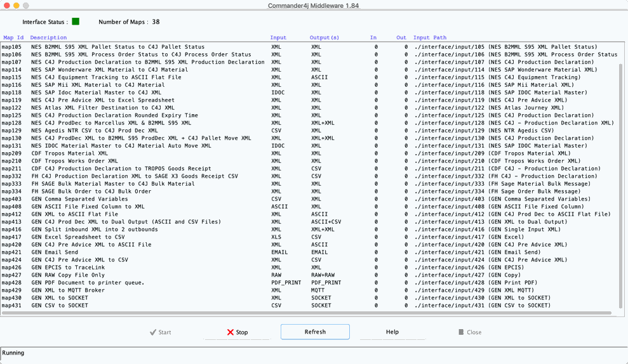Click the Output(s) column header

[324, 38]
